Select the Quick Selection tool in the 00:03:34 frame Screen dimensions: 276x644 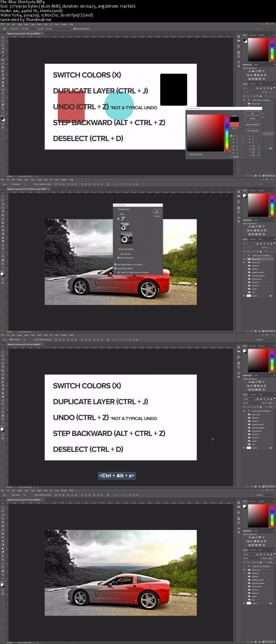(3, 515)
